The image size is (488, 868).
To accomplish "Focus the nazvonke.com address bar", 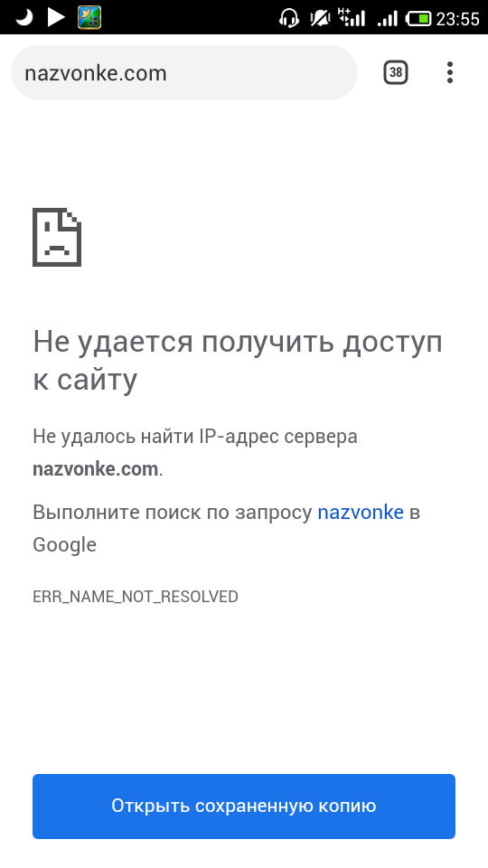I will pos(184,72).
